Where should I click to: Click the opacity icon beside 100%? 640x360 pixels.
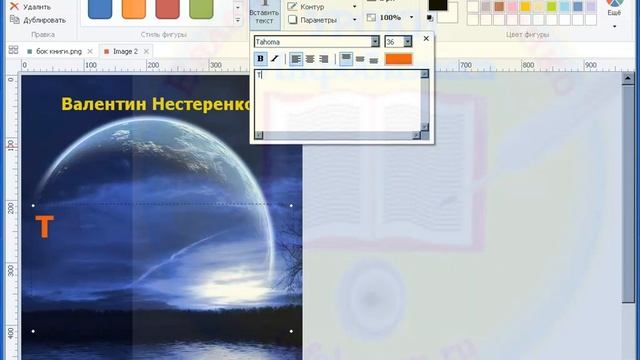371,17
